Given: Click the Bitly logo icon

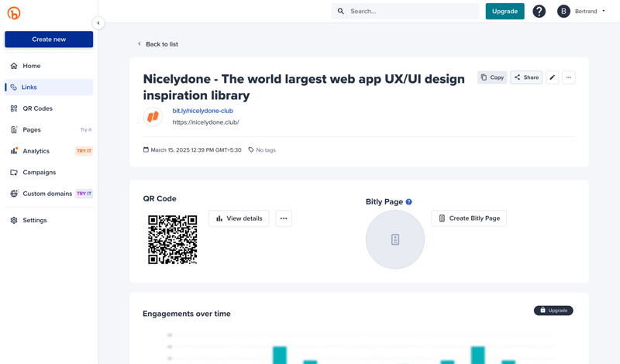Looking at the screenshot, I should point(14,13).
